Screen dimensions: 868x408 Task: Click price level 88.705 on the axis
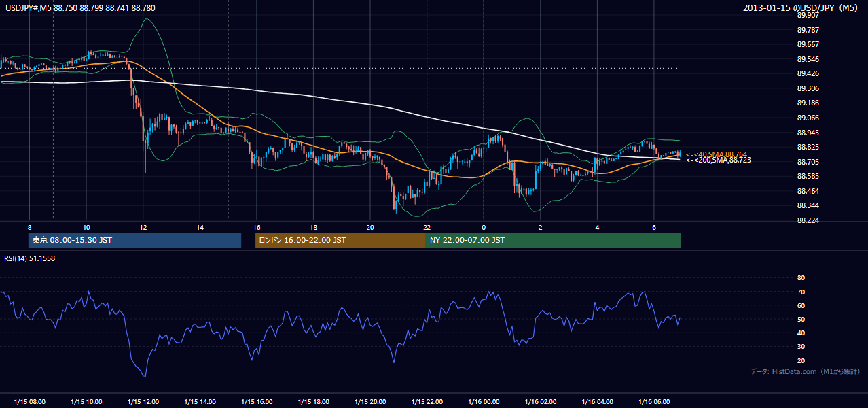pos(807,162)
